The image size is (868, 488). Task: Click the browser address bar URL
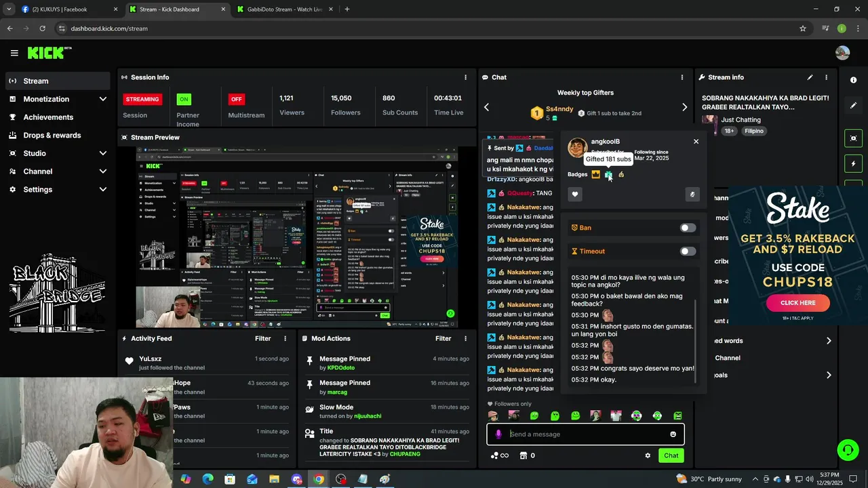click(109, 28)
